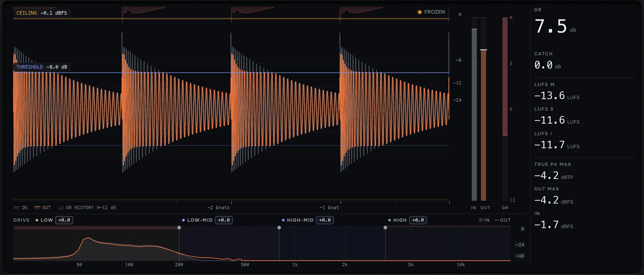The width and height of the screenshot is (644, 275).
Task: Click the OUT legend swatch under the waveform
Action: coord(37,207)
